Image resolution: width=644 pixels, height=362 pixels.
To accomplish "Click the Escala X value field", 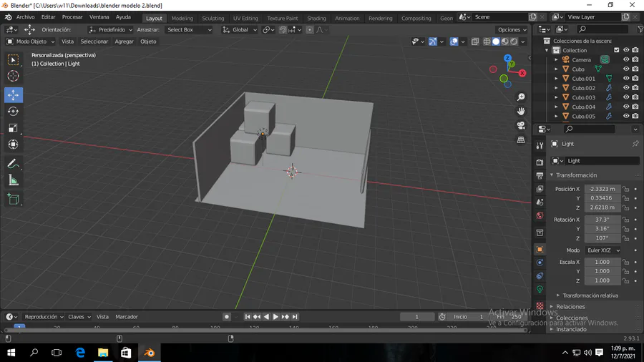I will click(602, 262).
